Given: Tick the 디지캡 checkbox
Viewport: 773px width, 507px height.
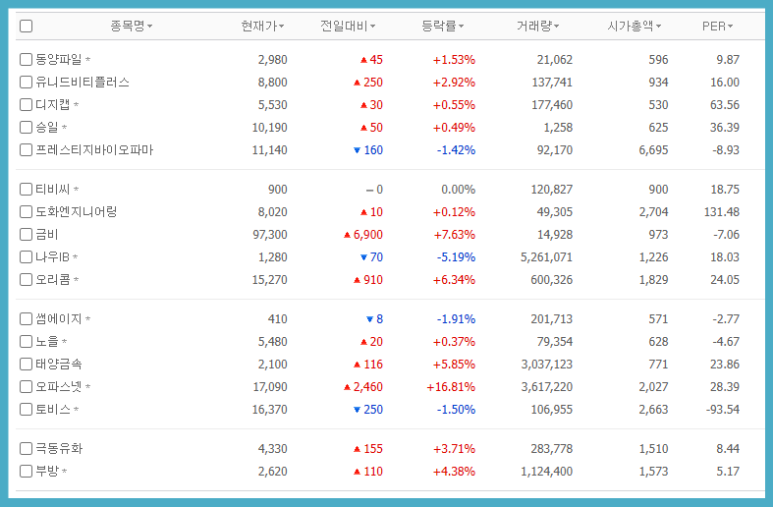Looking at the screenshot, I should tap(26, 105).
